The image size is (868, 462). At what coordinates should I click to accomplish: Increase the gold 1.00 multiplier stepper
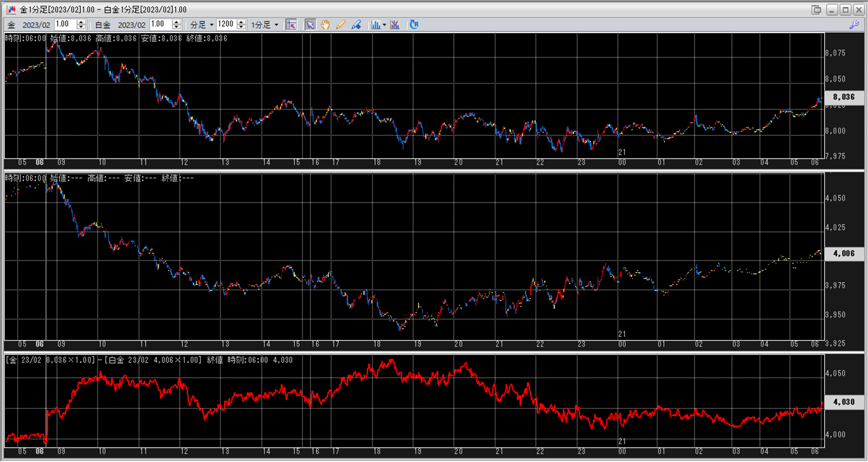coord(81,22)
